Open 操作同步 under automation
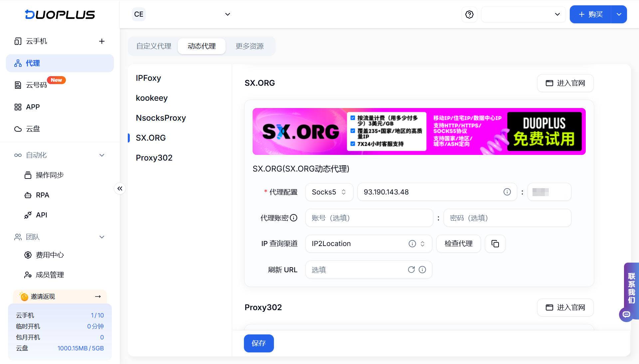 tap(50, 175)
